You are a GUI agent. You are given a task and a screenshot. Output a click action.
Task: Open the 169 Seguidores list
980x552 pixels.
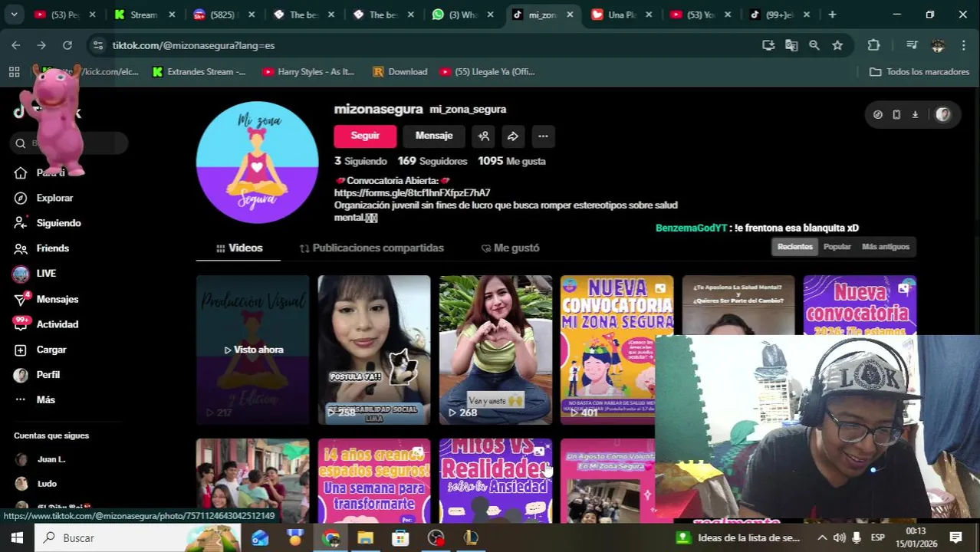click(432, 161)
